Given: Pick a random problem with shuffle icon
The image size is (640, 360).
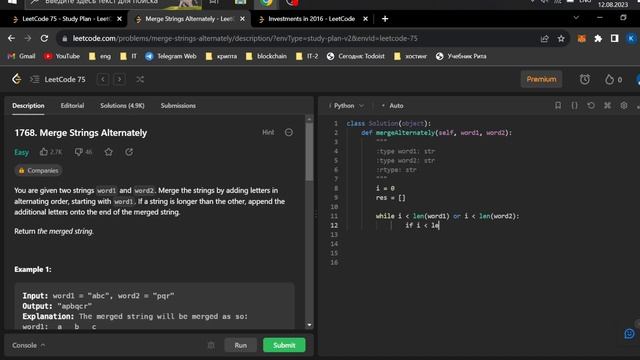Looking at the screenshot, I should pos(140,79).
